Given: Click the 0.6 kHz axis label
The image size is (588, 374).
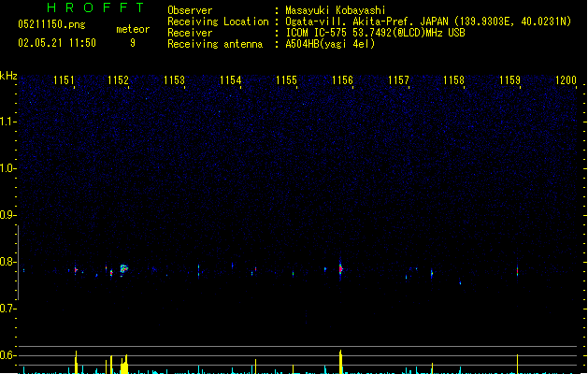Looking at the screenshot, I should [x=7, y=355].
